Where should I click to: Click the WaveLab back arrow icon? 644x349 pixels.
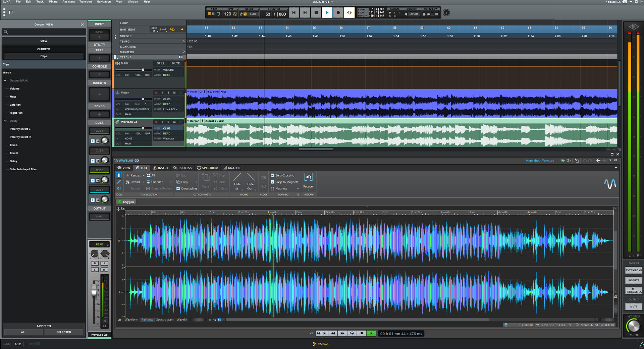[x=598, y=161]
